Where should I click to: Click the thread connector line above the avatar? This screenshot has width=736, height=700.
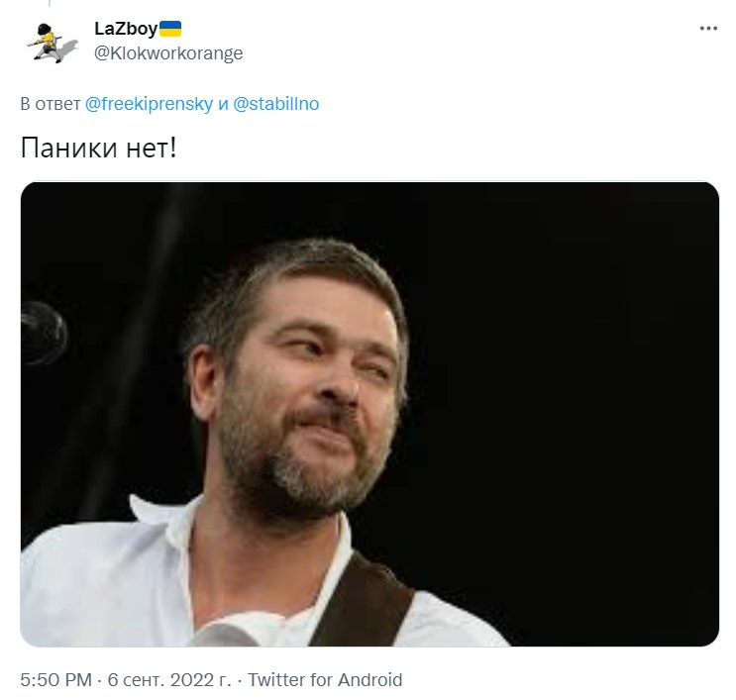(x=50, y=3)
